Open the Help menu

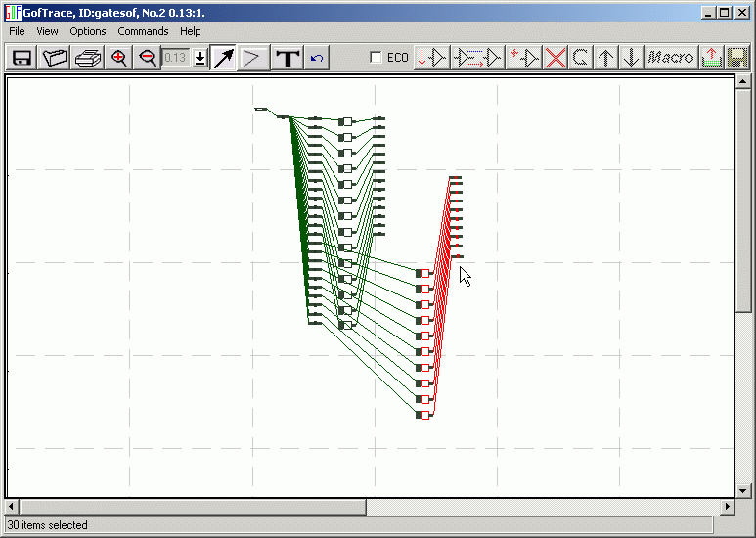[191, 31]
